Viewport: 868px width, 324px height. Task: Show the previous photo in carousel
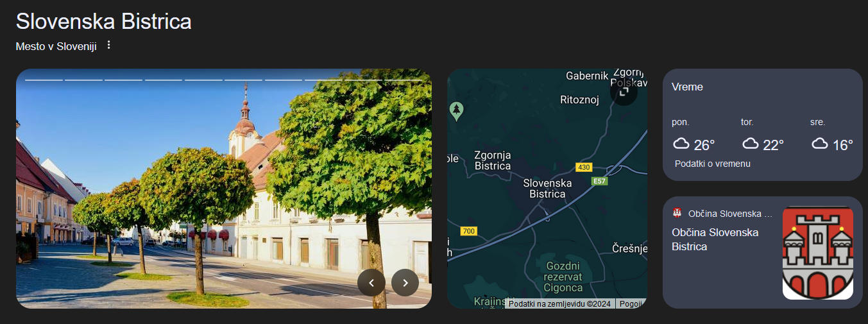pos(371,282)
